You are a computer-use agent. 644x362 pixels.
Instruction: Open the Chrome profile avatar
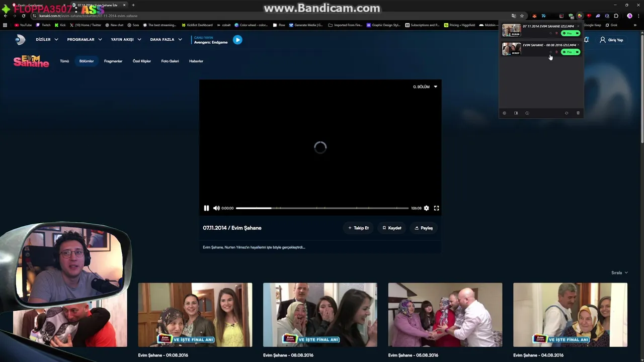tap(629, 16)
